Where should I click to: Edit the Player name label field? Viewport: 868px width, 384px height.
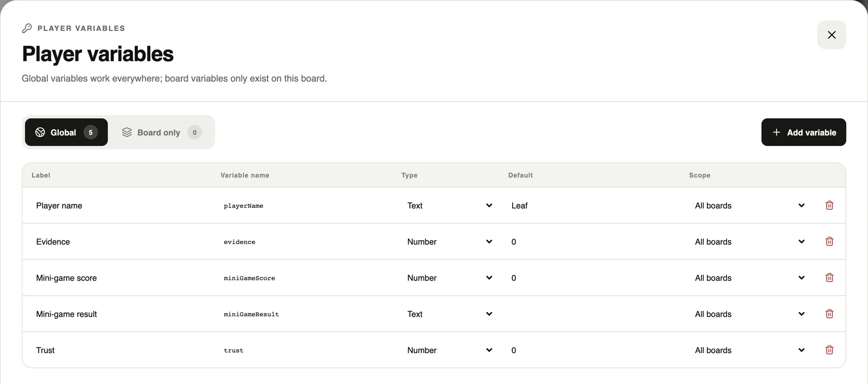(122, 206)
